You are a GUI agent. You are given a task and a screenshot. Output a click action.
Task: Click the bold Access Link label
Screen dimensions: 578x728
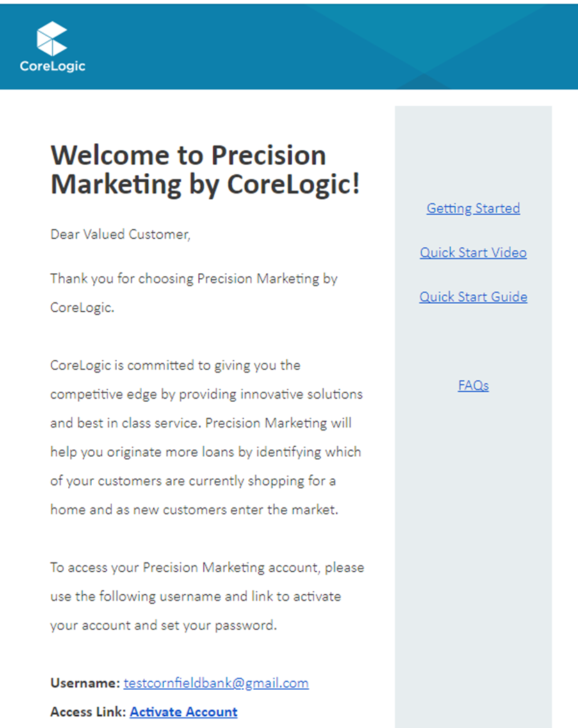click(88, 712)
